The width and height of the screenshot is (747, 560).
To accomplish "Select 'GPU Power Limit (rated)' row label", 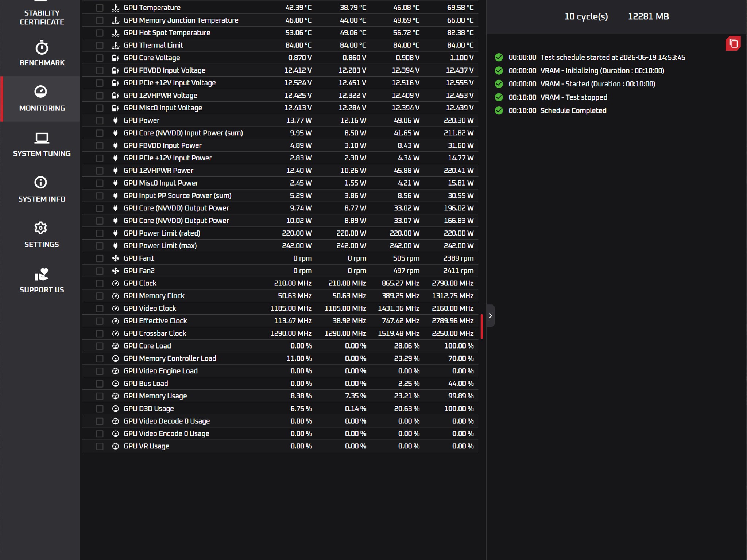I will pyautogui.click(x=162, y=233).
